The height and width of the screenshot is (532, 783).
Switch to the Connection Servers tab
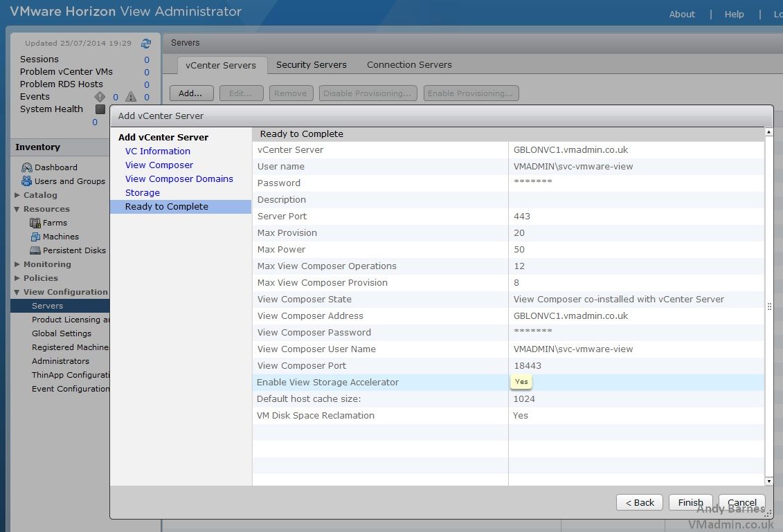(x=409, y=65)
